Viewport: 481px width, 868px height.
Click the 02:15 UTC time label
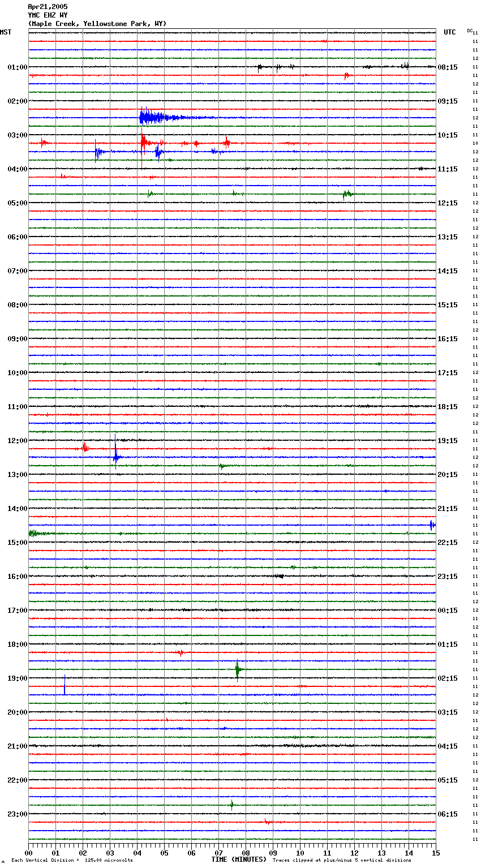448,678
